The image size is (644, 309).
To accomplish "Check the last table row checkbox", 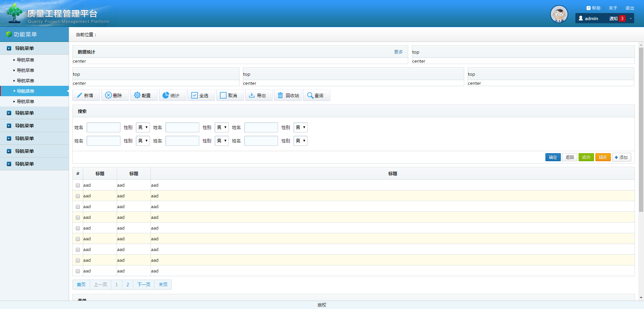I will point(78,271).
